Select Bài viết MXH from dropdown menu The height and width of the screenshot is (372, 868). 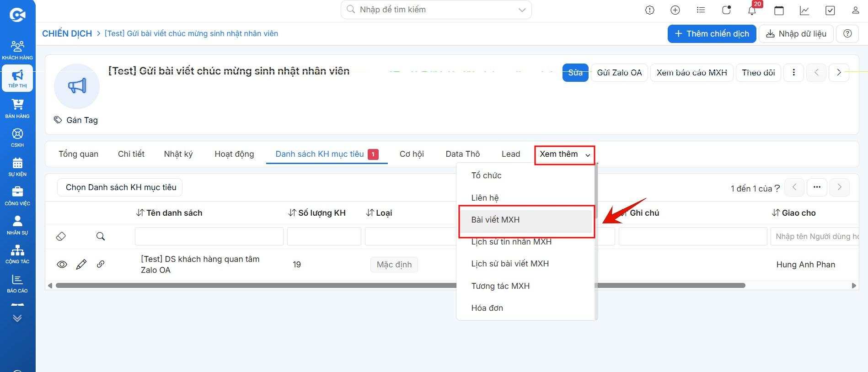526,220
